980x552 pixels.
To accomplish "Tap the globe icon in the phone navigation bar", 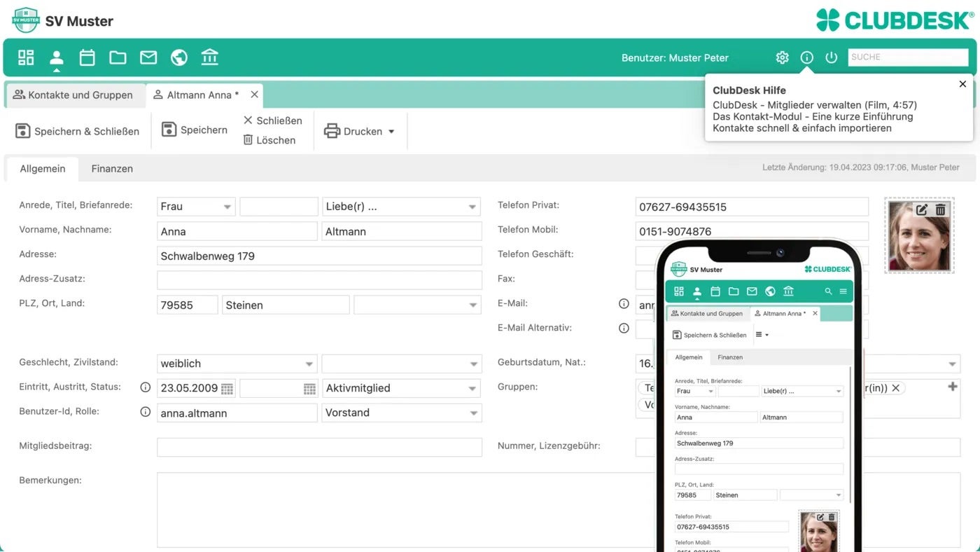I will click(x=770, y=291).
